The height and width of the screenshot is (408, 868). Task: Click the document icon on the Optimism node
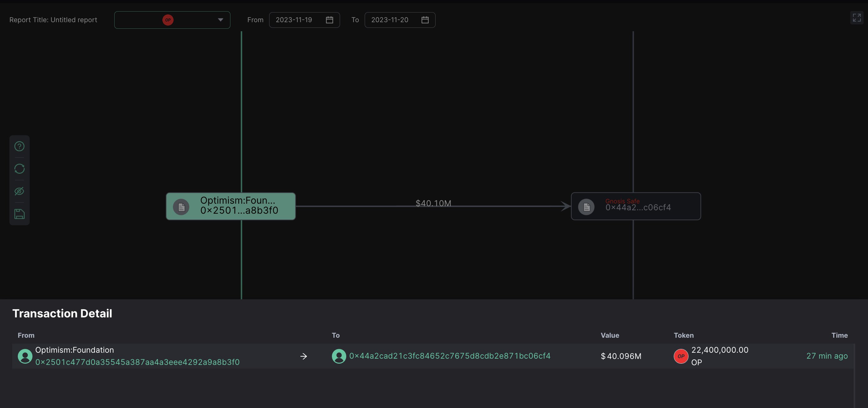click(181, 207)
